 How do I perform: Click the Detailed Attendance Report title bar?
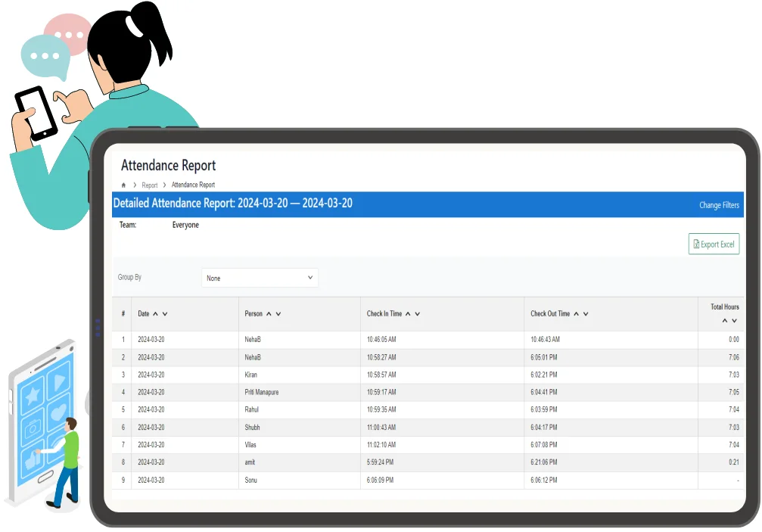click(x=428, y=204)
